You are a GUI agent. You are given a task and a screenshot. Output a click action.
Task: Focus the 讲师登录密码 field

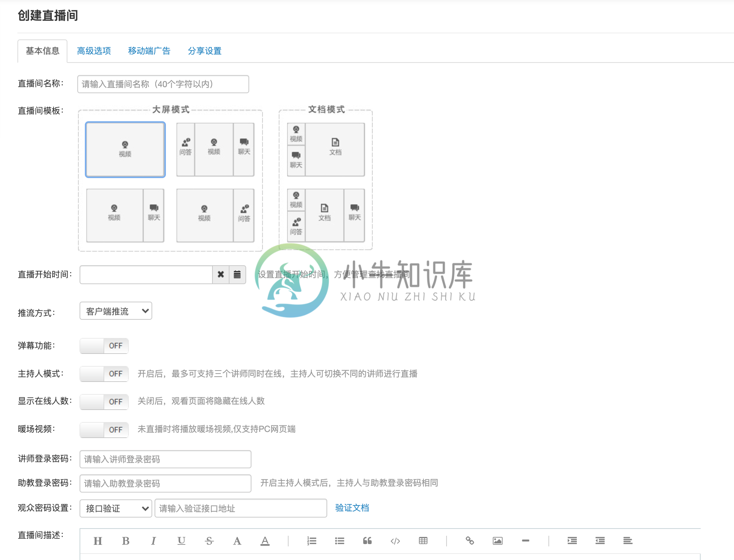point(166,459)
